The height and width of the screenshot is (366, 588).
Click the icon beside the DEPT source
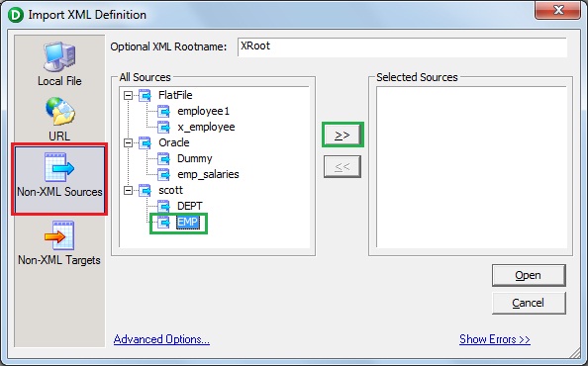pos(163,206)
